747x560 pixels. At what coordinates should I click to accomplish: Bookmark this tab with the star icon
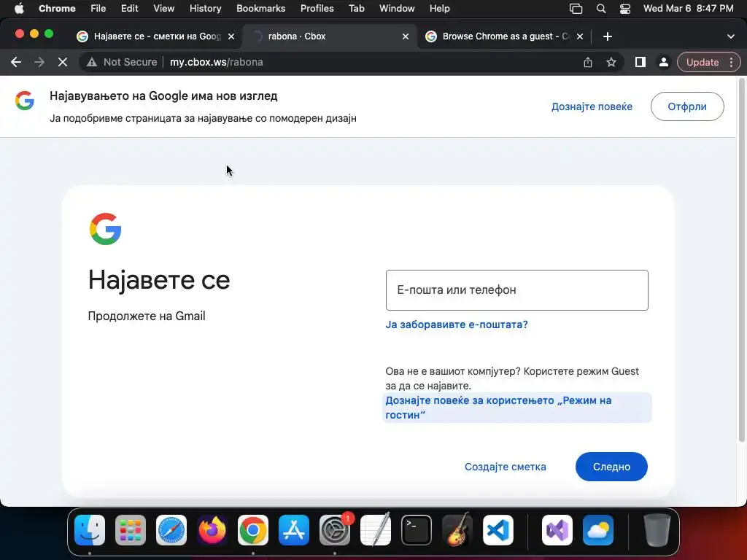tap(611, 62)
